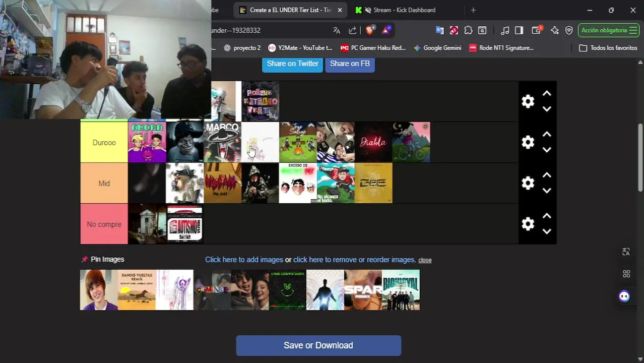Open settings gear for the Mid tier
This screenshot has width=644, height=363.
pos(528,183)
